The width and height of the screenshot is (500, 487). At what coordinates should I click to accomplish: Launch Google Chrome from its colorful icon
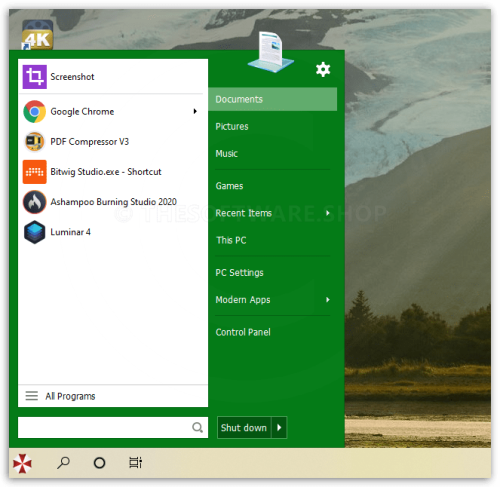point(34,111)
